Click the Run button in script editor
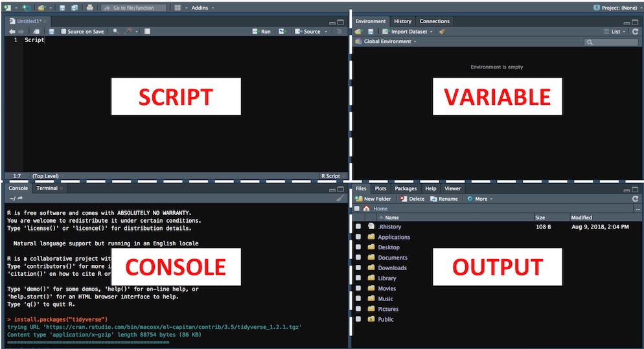The width and height of the screenshot is (644, 349). (x=262, y=31)
